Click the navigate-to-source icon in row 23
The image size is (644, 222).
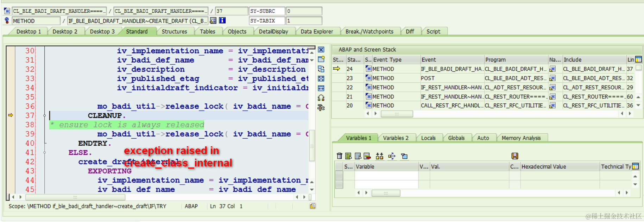point(553,78)
